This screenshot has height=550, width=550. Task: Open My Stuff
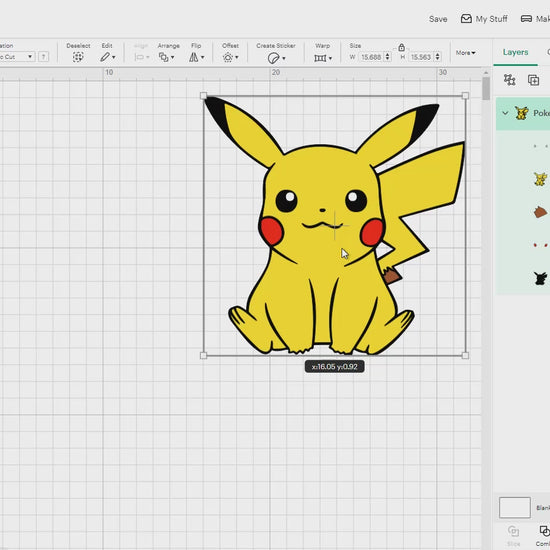(484, 19)
